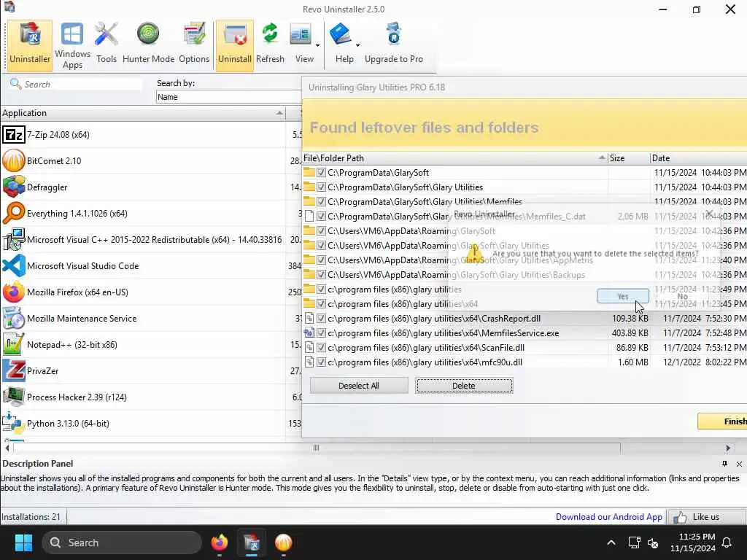Click the Like us button
This screenshot has width=747, height=560.
707,517
